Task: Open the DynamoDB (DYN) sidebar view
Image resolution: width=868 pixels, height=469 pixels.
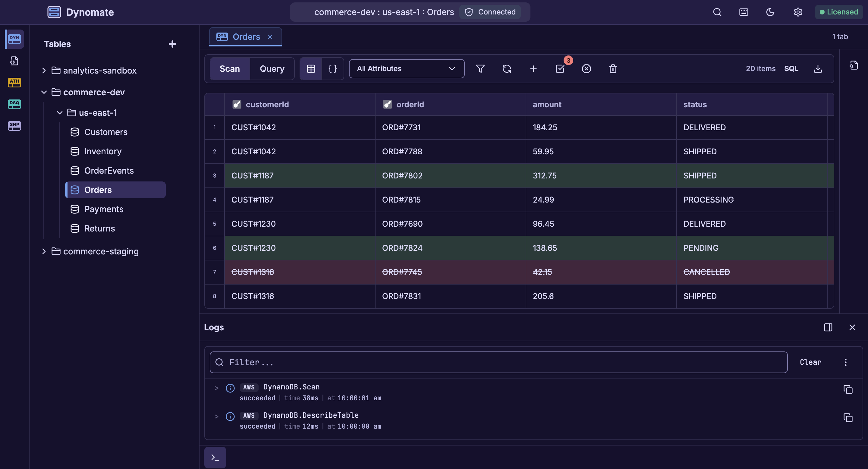Action: (x=14, y=39)
